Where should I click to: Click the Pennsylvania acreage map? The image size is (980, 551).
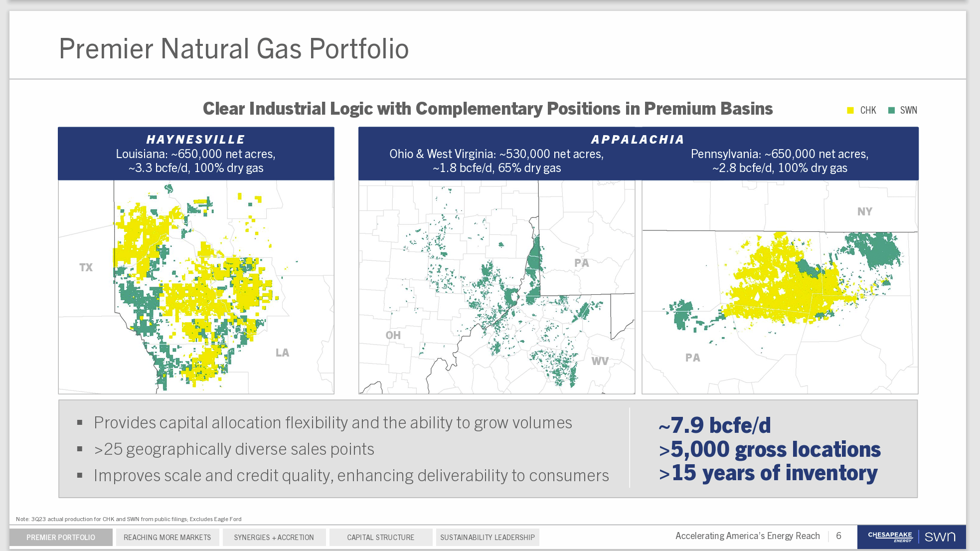click(780, 287)
